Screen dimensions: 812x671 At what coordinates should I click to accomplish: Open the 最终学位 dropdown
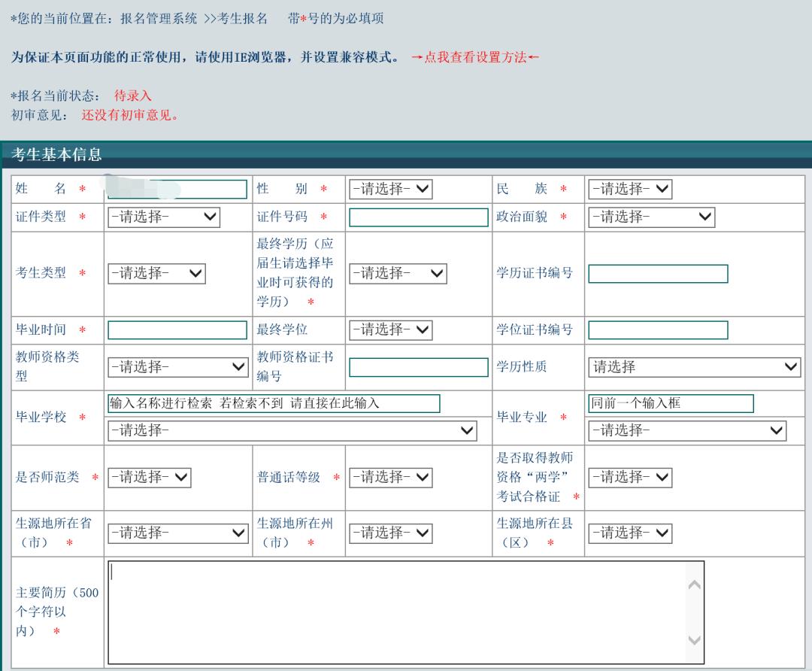[391, 329]
